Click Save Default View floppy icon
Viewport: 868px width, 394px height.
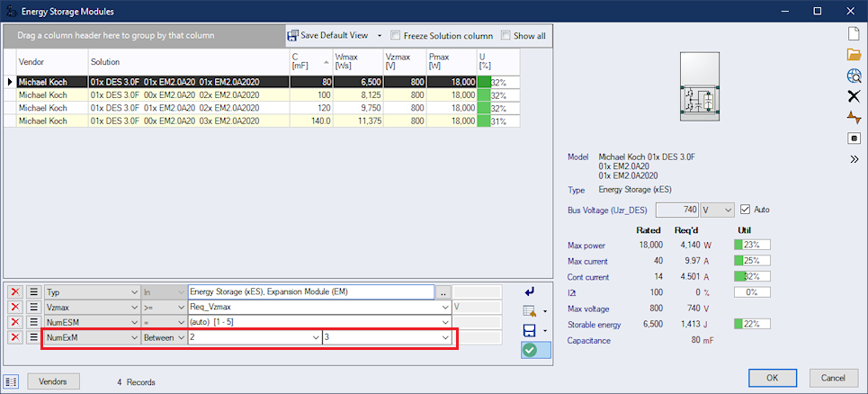click(293, 35)
